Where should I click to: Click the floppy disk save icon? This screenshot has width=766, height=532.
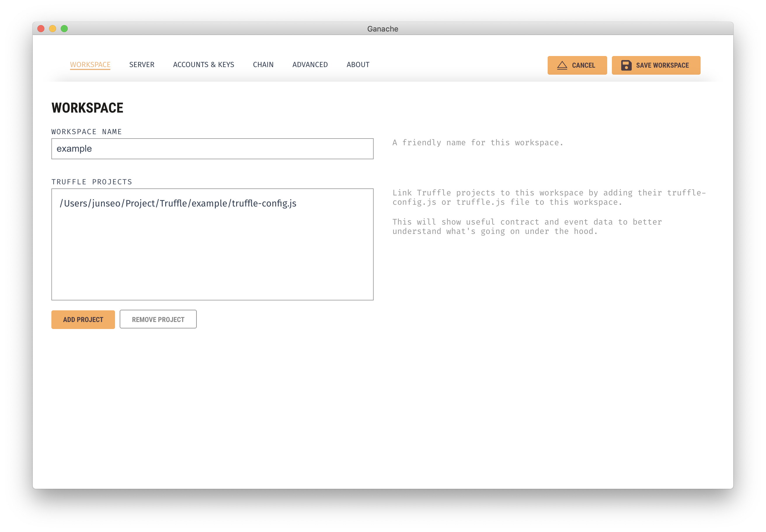point(626,65)
